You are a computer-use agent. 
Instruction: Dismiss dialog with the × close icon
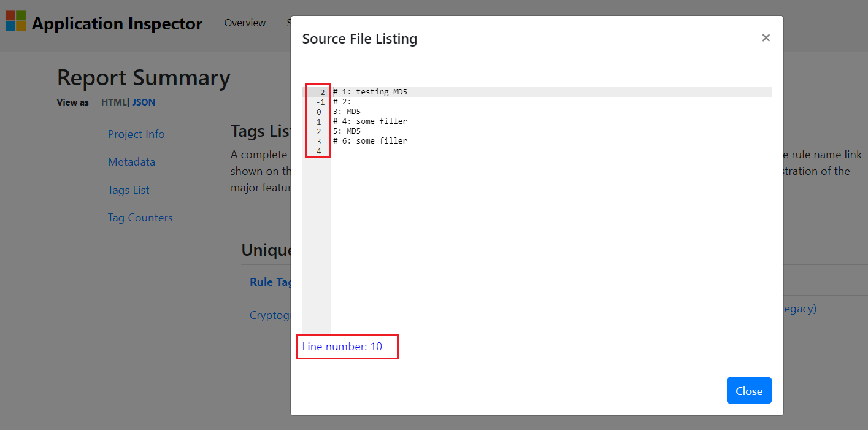(x=766, y=37)
